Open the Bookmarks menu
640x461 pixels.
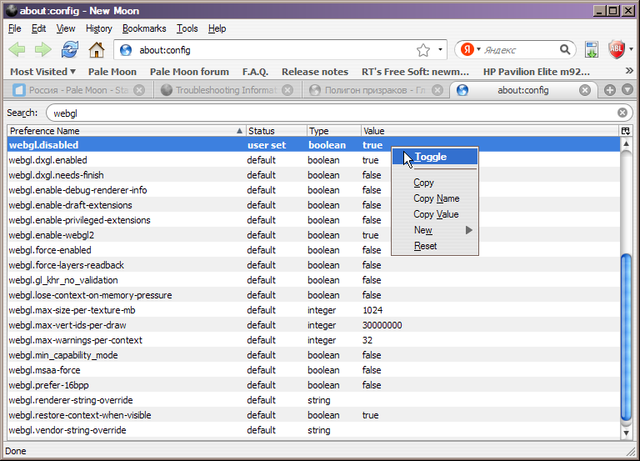click(x=144, y=29)
